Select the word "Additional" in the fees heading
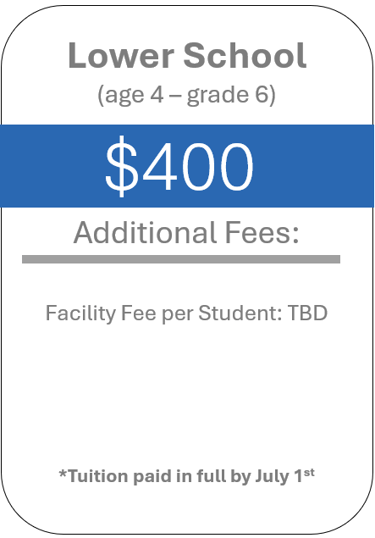Screen dimensions: 375x538 (145, 232)
